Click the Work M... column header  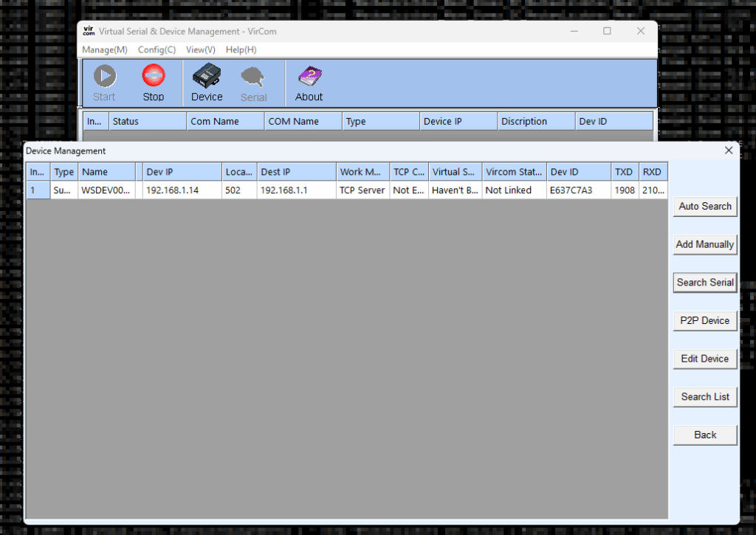coord(362,172)
